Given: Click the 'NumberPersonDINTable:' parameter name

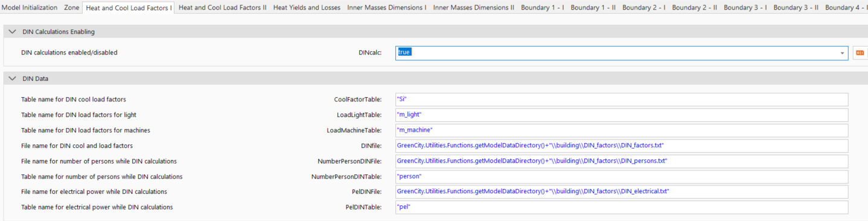Looking at the screenshot, I should pos(346,176).
